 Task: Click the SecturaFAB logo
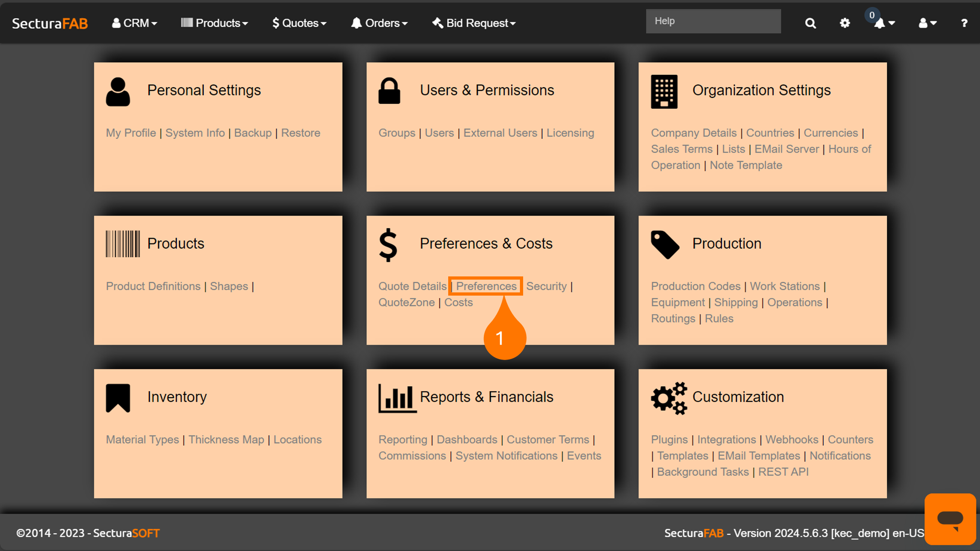click(x=50, y=23)
